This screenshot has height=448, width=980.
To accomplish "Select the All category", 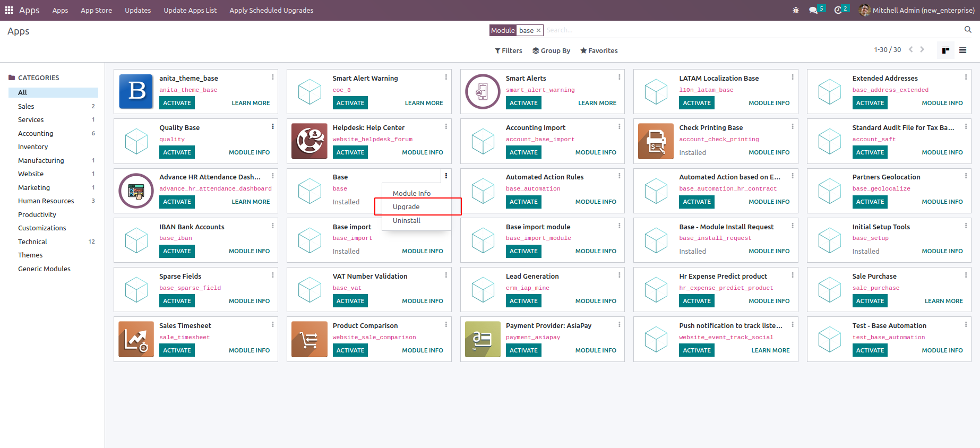I will pyautogui.click(x=53, y=92).
